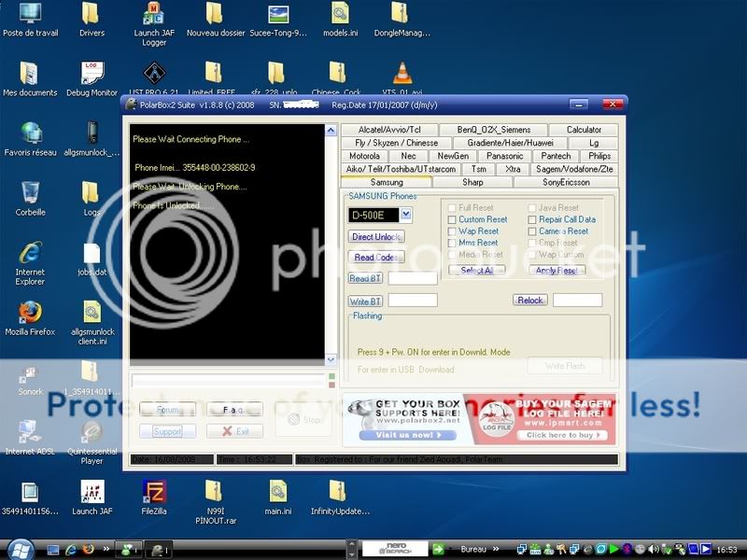Open the Motorola tab
Image resolution: width=747 pixels, height=560 pixels.
(364, 156)
